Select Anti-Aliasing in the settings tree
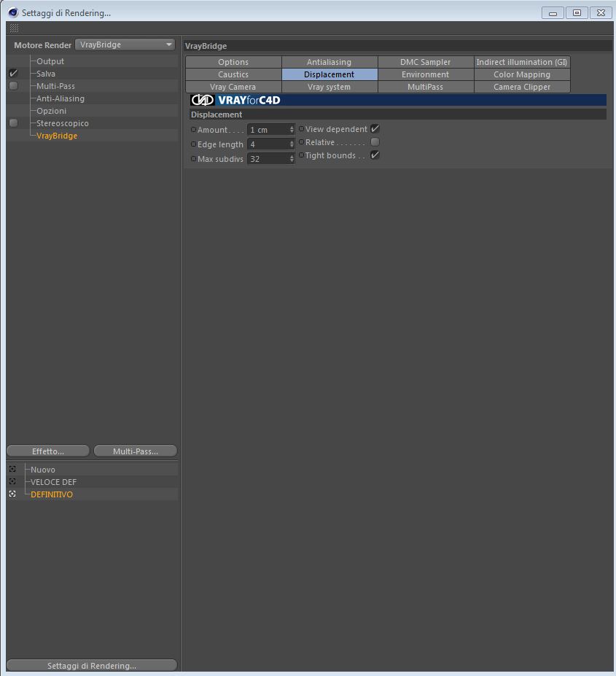The image size is (616, 676). click(x=61, y=98)
